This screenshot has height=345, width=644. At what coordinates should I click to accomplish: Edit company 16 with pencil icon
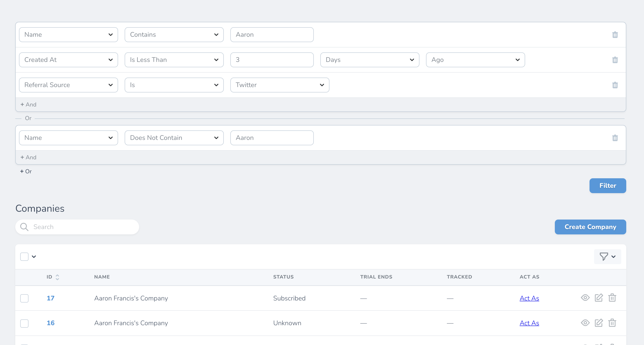599,323
